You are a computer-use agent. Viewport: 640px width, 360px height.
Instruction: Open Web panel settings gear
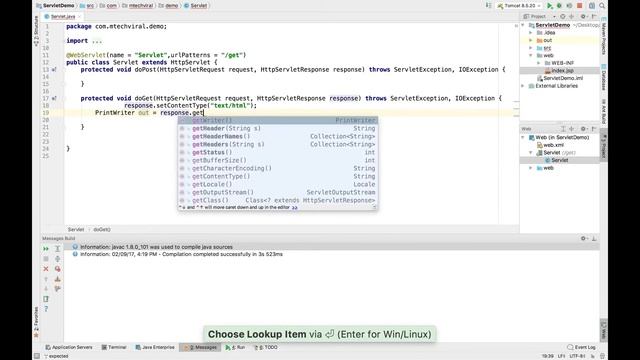(583, 129)
